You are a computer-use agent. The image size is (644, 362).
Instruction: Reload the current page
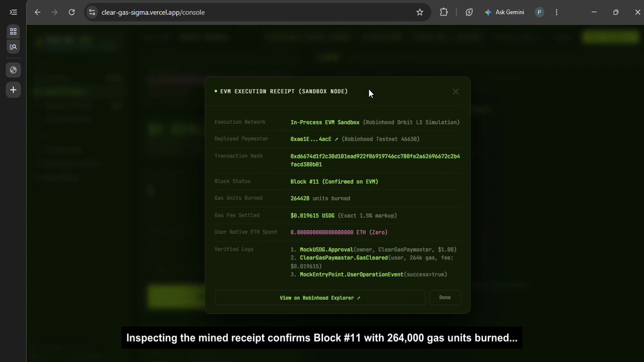click(x=71, y=12)
